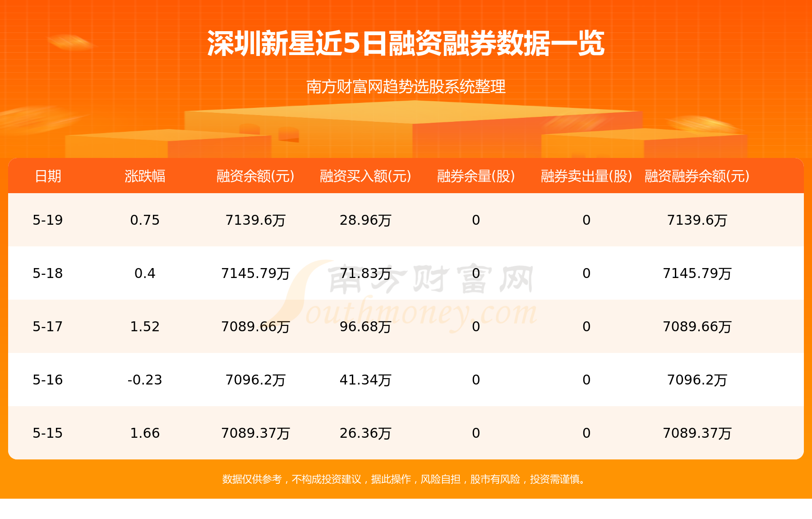The image size is (812, 519).
Task: Click 7145.79万 in the 融资余额 column
Action: (x=255, y=273)
